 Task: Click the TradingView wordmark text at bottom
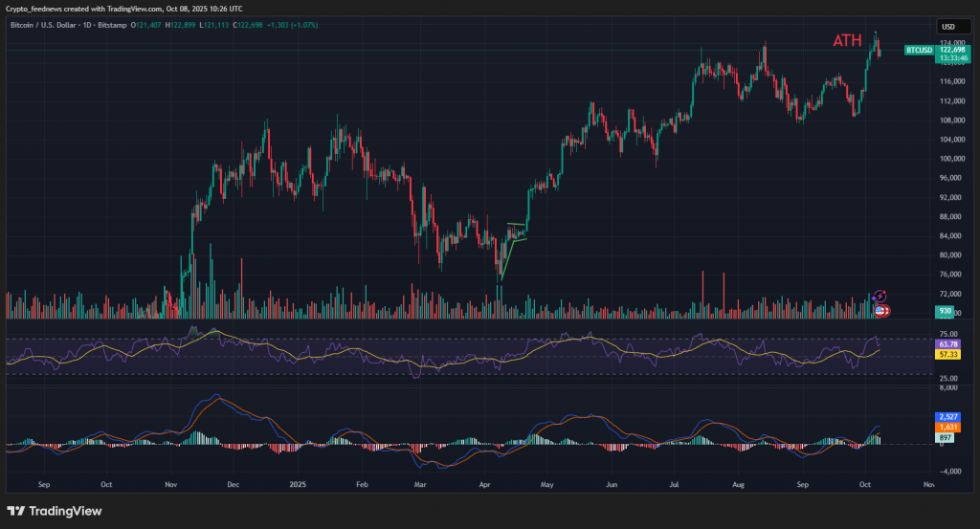pyautogui.click(x=66, y=511)
